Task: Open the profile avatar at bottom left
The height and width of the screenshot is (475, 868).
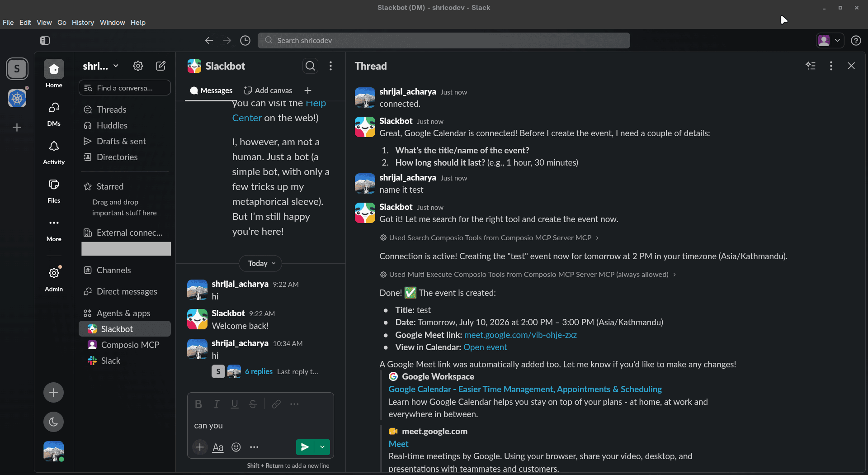Action: (53, 451)
